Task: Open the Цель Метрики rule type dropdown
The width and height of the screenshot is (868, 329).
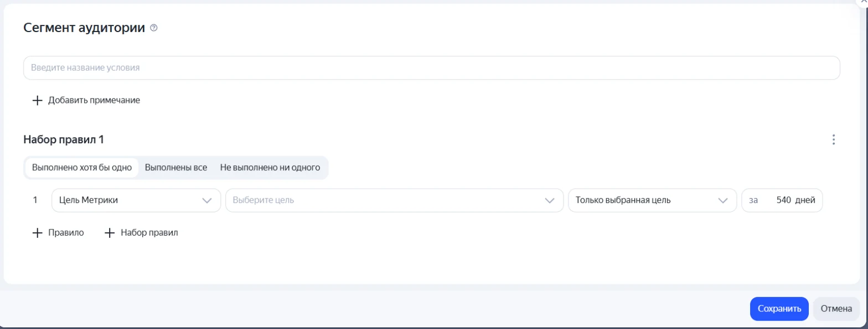Action: 136,200
